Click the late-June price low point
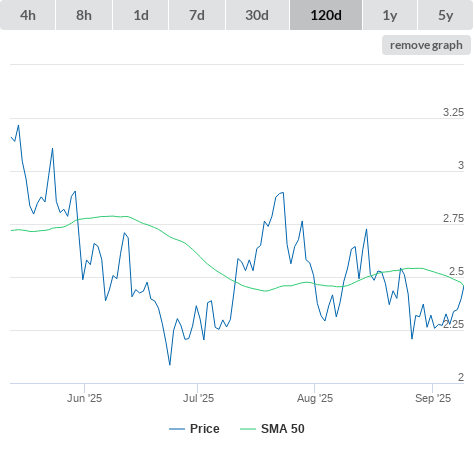 pyautogui.click(x=170, y=365)
